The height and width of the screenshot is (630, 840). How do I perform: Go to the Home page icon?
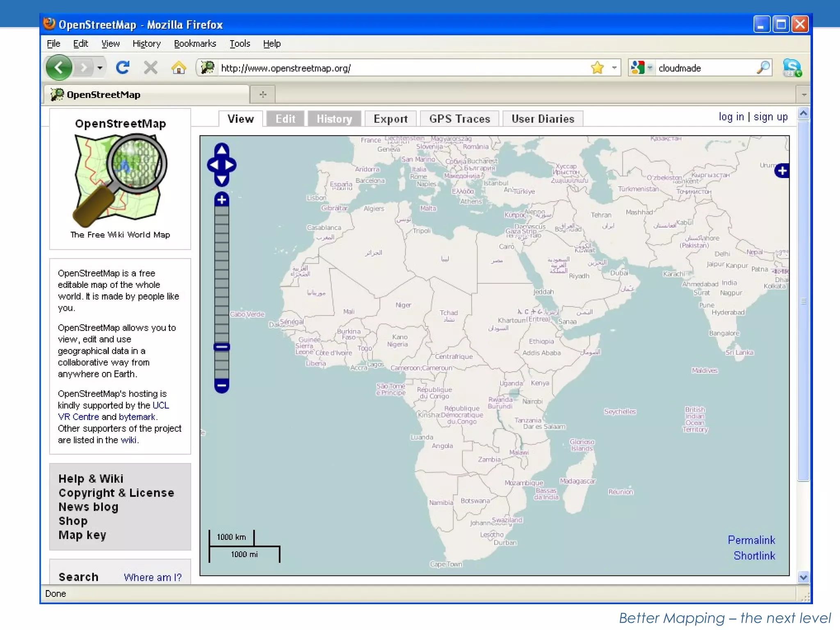[x=178, y=68]
